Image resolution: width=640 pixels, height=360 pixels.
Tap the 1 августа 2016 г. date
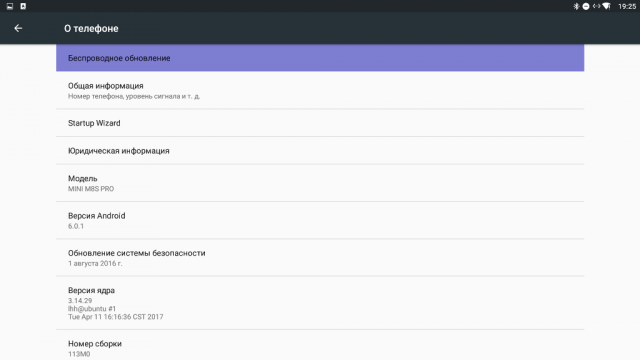coord(95,263)
